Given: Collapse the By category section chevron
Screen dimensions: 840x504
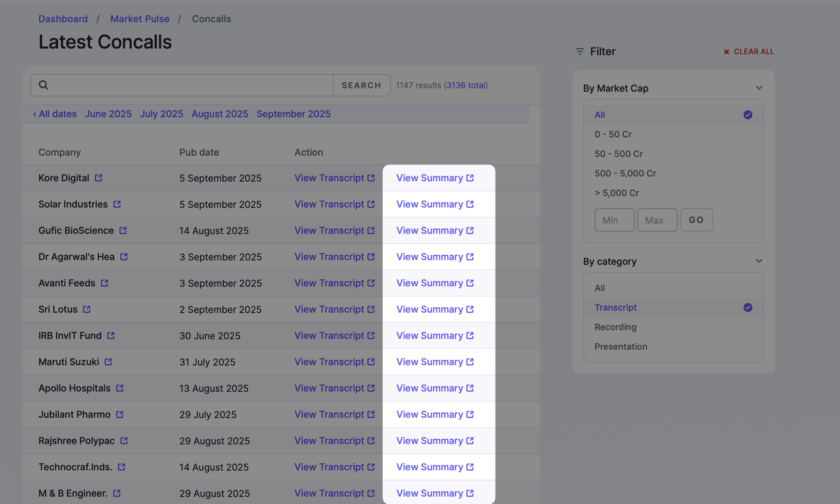Looking at the screenshot, I should pyautogui.click(x=759, y=261).
